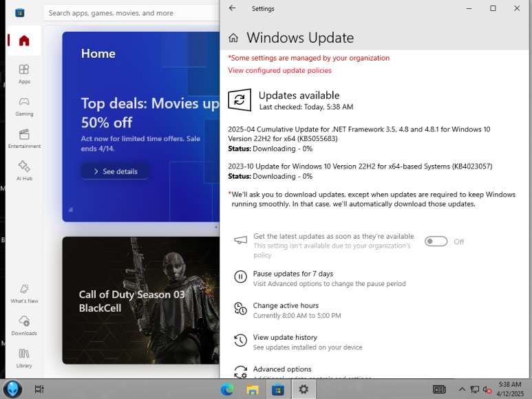Open Task View on taskbar
The width and height of the screenshot is (532, 399).
[x=39, y=389]
